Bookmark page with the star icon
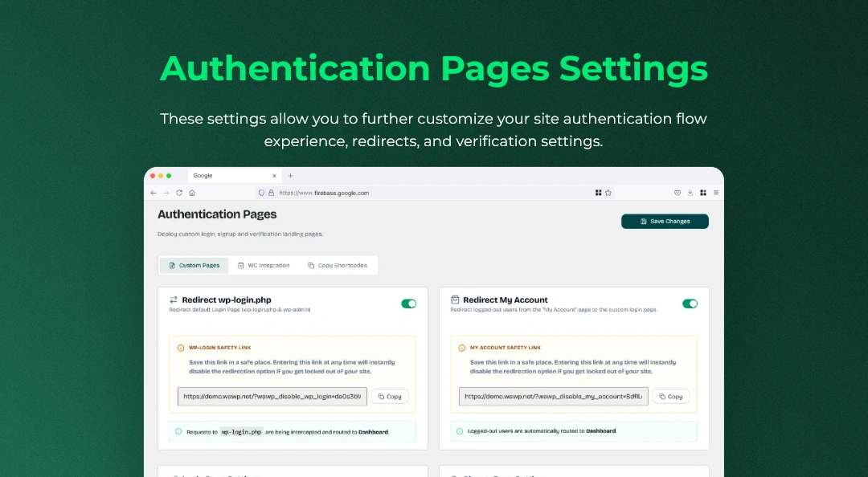This screenshot has width=868, height=477. (x=608, y=193)
